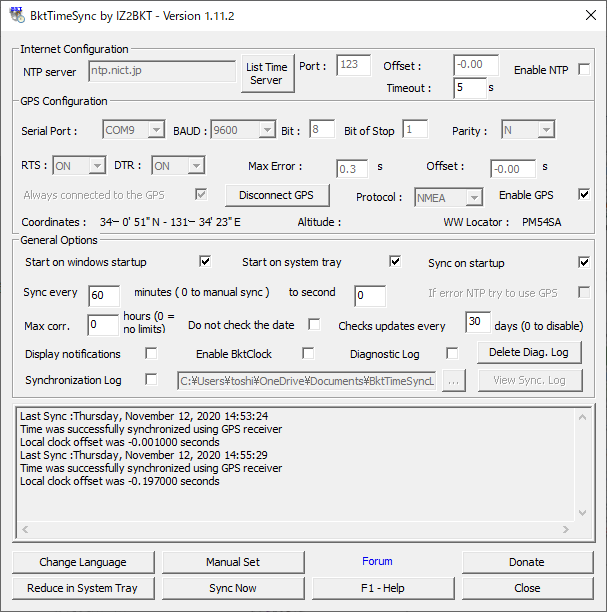The width and height of the screenshot is (607, 612).
Task: Toggle Sync on startup checkbox
Action: click(x=584, y=262)
